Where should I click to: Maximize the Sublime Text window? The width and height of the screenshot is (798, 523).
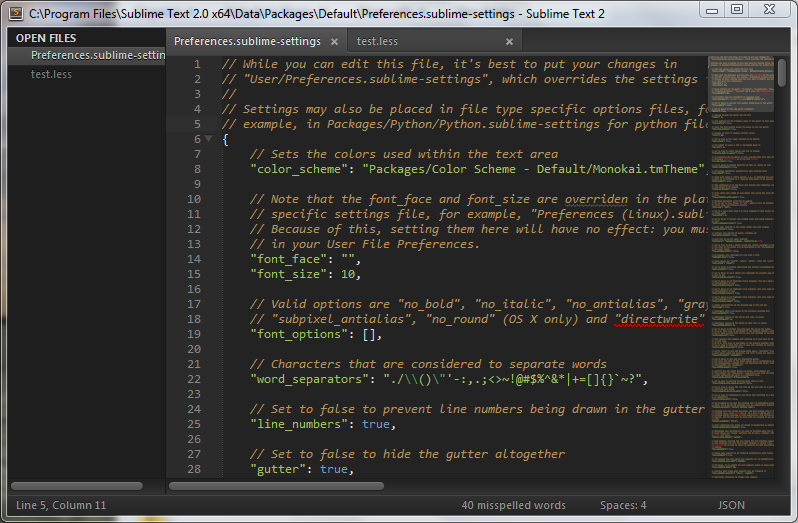(736, 10)
